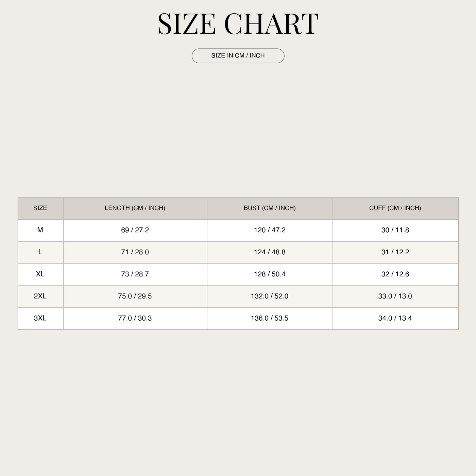The width and height of the screenshot is (476, 476).
Task: Click the SIZE CHART heading
Action: [238, 24]
